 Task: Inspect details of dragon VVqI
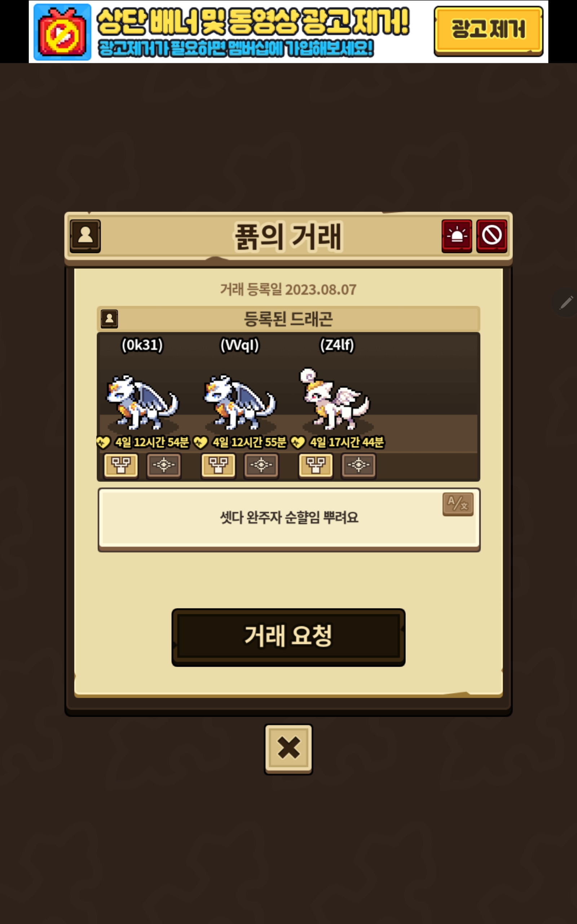[x=261, y=465]
